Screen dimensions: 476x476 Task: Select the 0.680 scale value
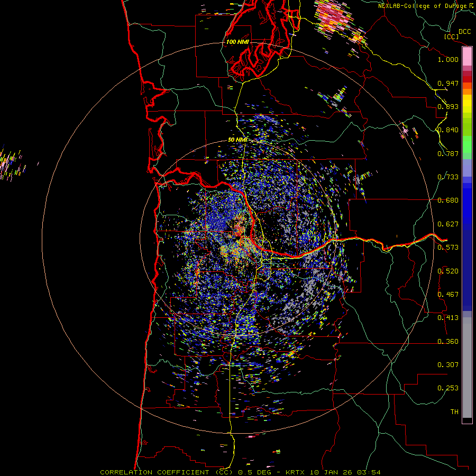[x=448, y=200]
